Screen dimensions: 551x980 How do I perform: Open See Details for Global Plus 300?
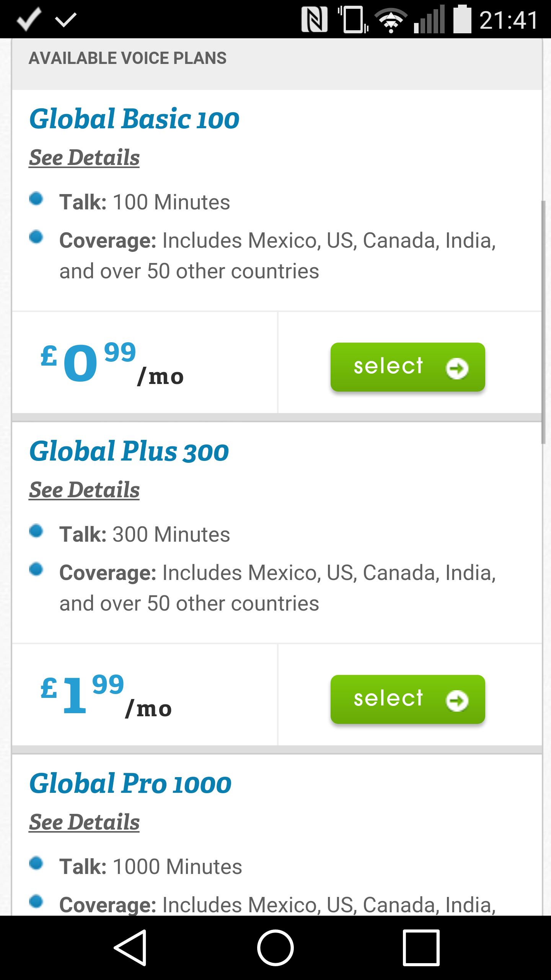pyautogui.click(x=84, y=490)
